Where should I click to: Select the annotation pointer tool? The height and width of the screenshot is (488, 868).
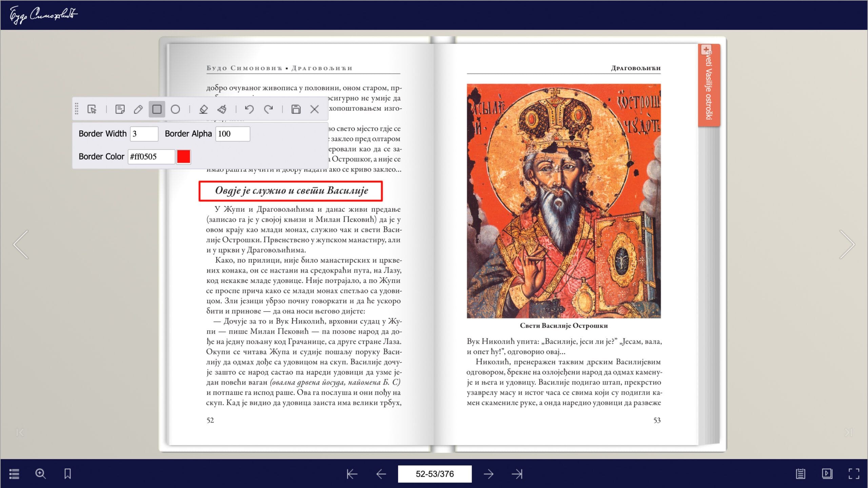[92, 109]
